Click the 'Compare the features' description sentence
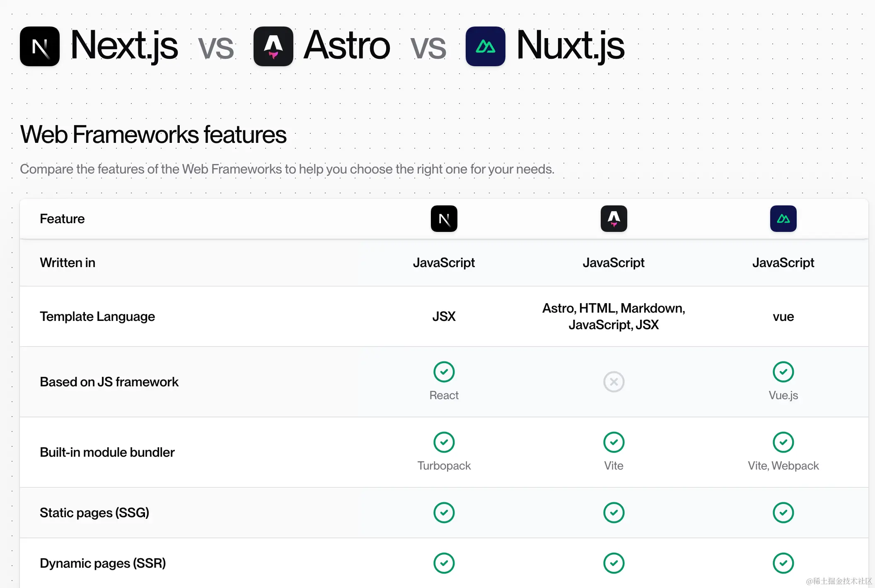This screenshot has height=588, width=875. (x=287, y=169)
